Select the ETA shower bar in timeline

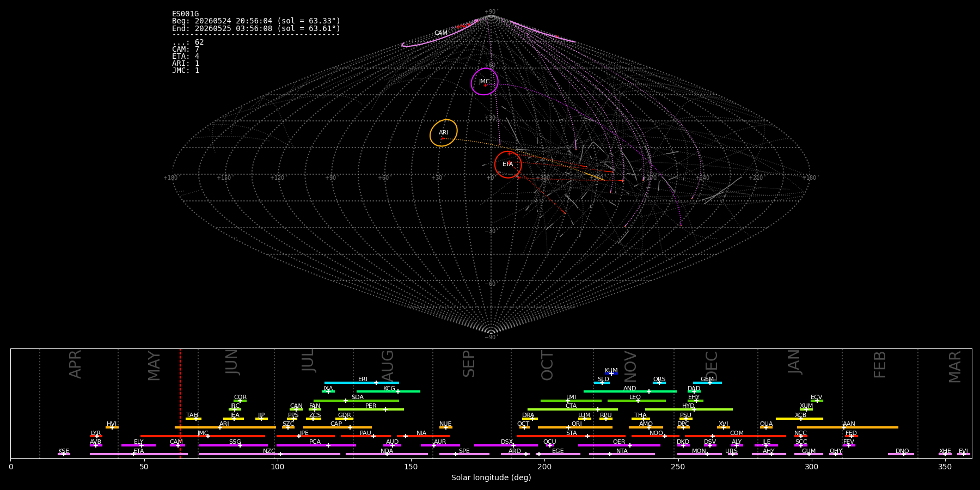pyautogui.click(x=139, y=454)
